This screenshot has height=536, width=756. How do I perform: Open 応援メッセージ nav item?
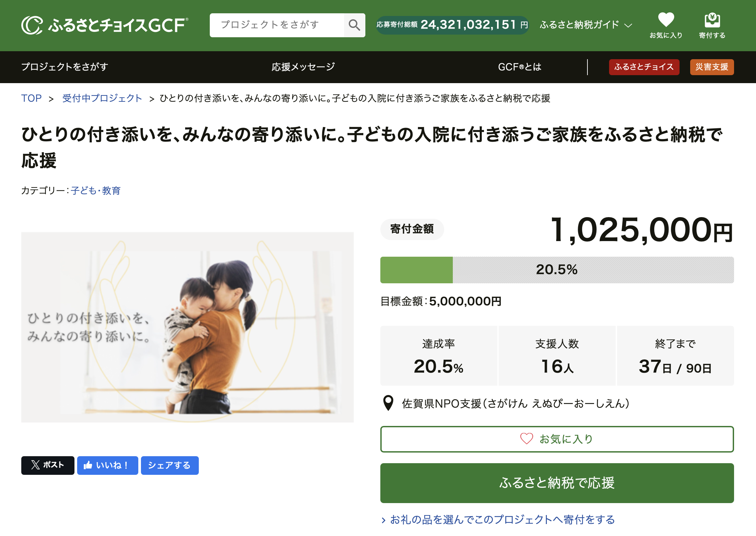(x=303, y=67)
